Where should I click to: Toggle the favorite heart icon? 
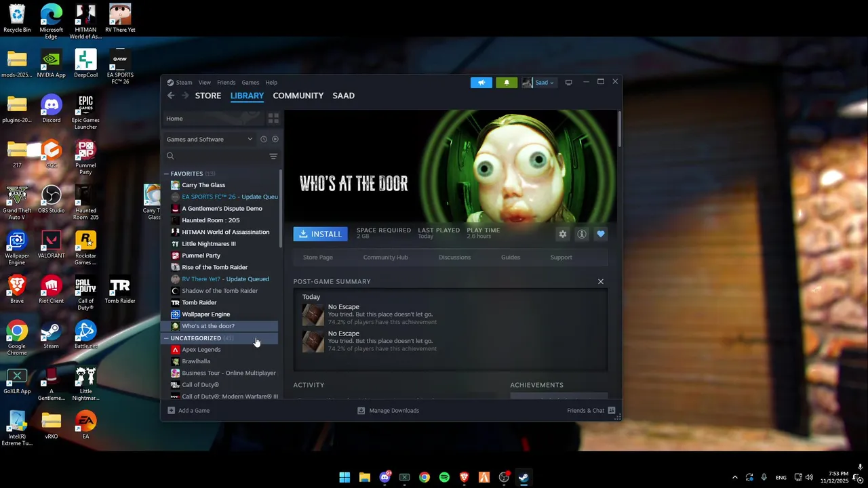pyautogui.click(x=600, y=234)
